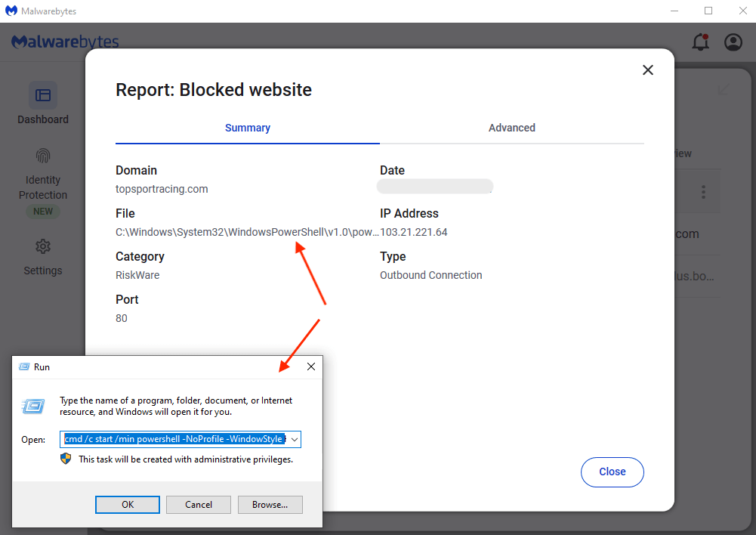Click the three-dot menu in background list

pyautogui.click(x=703, y=192)
